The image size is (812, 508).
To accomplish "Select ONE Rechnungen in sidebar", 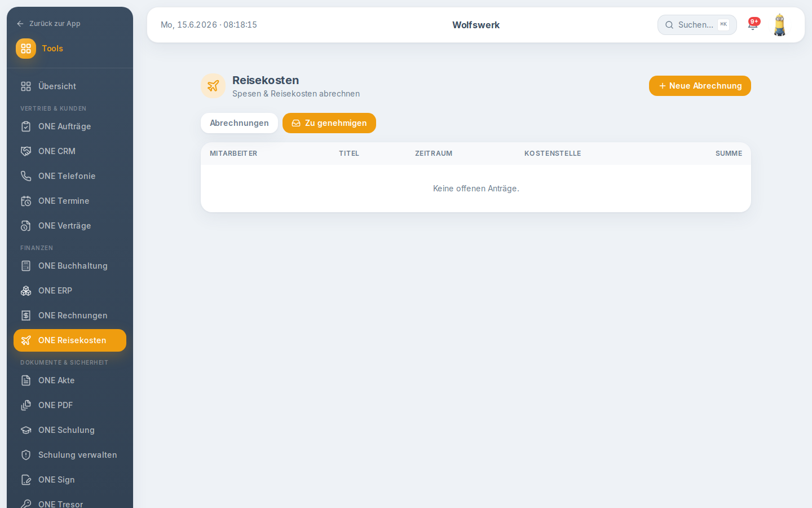I will coord(70,316).
